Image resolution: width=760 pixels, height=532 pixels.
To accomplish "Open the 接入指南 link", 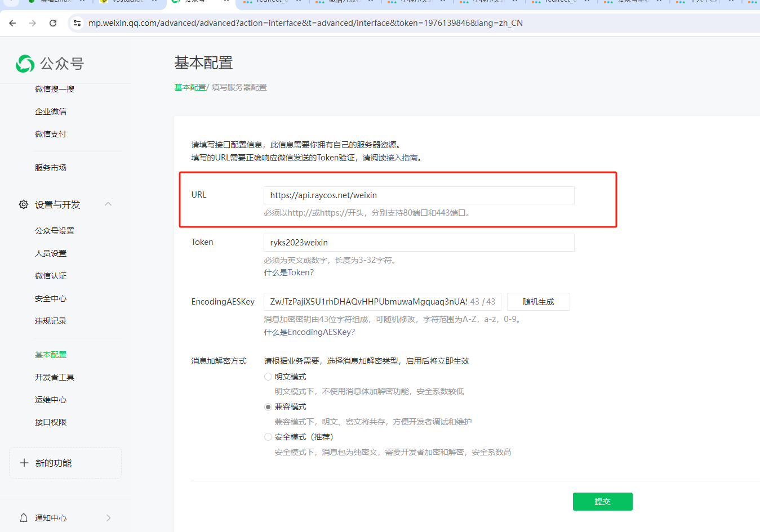I will click(402, 158).
